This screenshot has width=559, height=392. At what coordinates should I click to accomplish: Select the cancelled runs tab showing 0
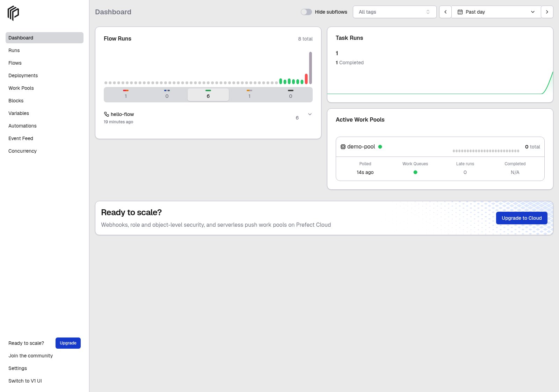pyautogui.click(x=291, y=95)
